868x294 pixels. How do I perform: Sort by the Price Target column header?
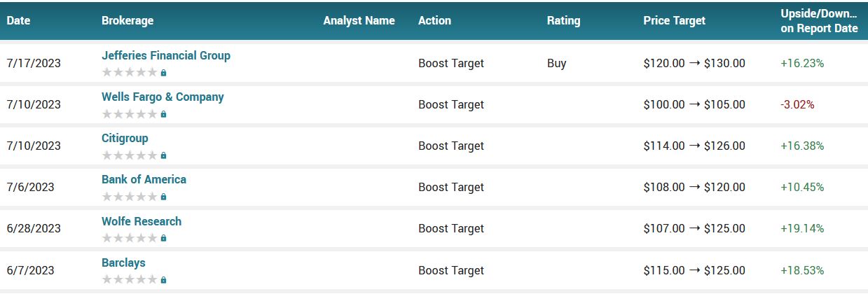click(674, 20)
